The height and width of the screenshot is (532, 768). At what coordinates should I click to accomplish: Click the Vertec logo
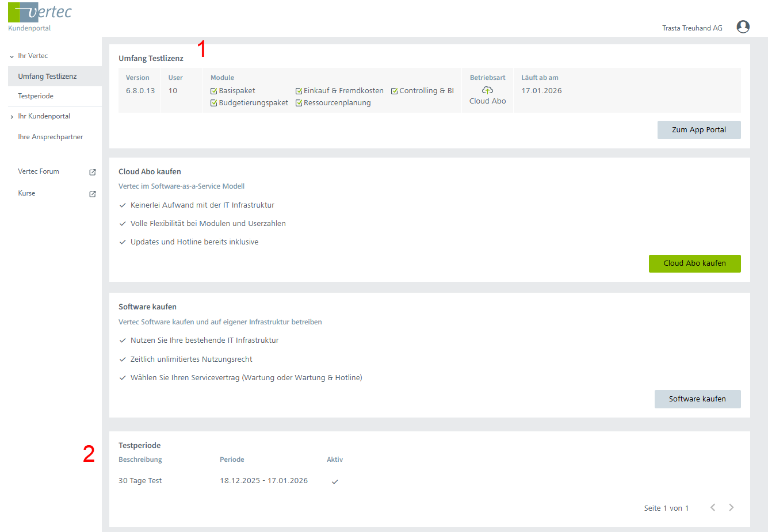[x=40, y=13]
